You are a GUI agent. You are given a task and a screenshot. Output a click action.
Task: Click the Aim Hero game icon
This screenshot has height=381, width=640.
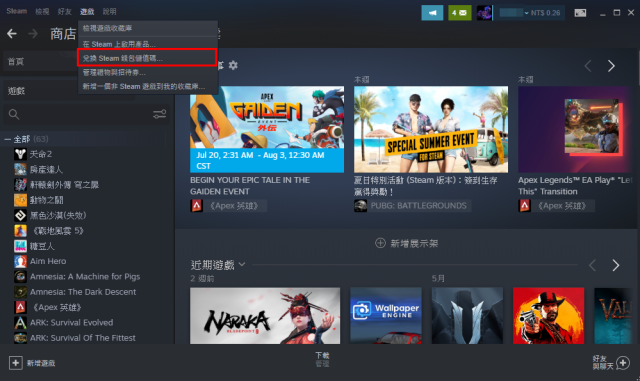tap(20, 261)
